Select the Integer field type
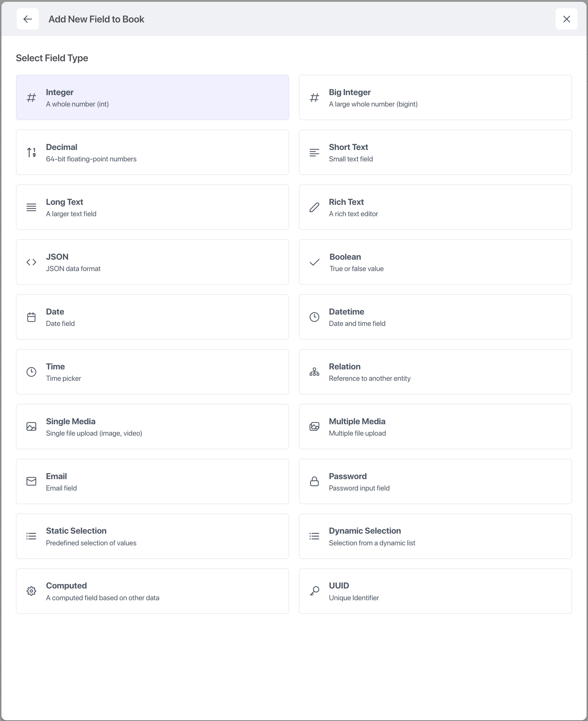This screenshot has height=721, width=588. point(152,98)
